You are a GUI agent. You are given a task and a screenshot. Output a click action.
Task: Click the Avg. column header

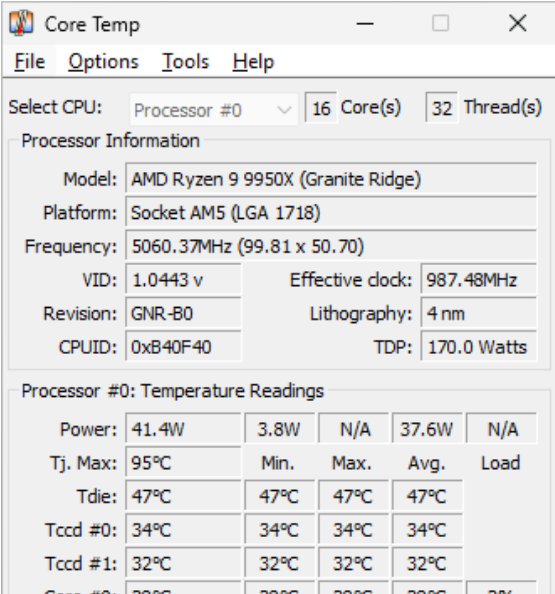coord(427,463)
